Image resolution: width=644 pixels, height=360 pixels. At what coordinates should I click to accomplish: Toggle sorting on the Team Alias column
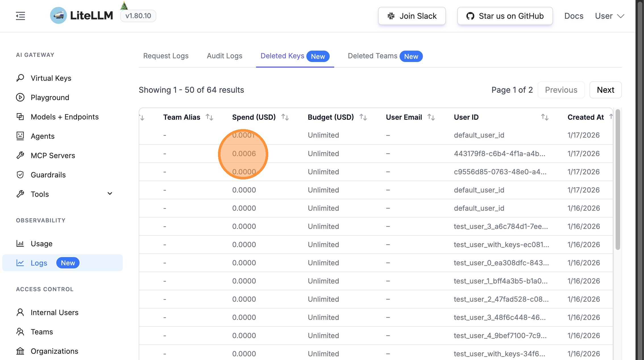[209, 117]
